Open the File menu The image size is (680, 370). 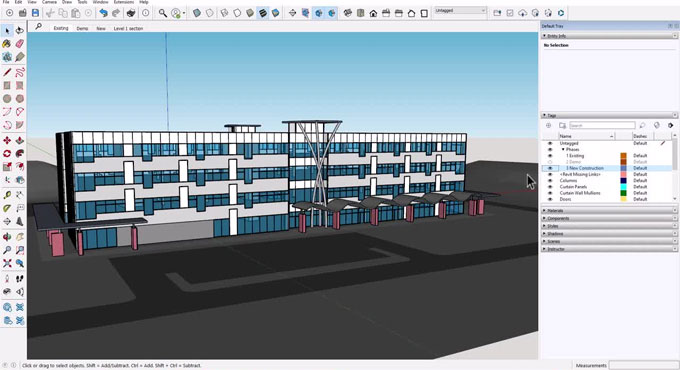[x=6, y=2]
